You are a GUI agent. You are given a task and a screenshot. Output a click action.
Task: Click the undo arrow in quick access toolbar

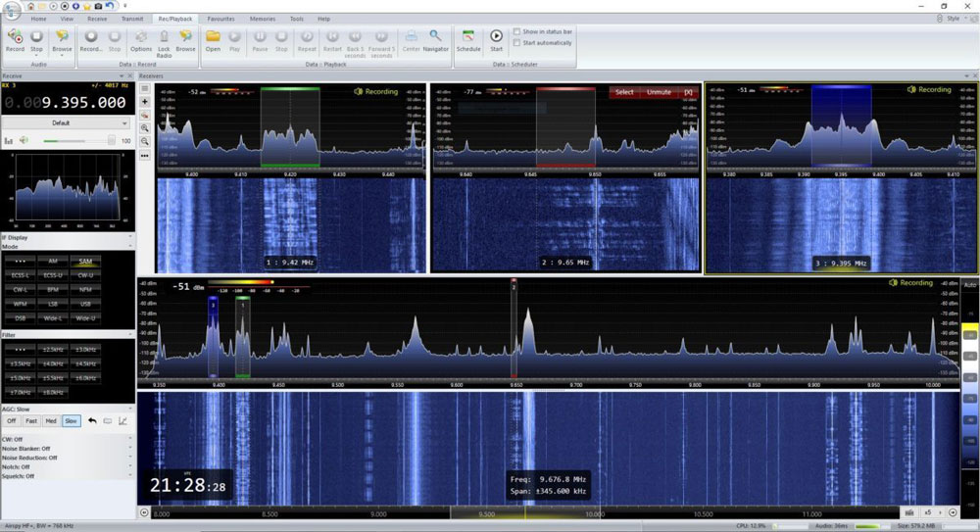tap(110, 6)
